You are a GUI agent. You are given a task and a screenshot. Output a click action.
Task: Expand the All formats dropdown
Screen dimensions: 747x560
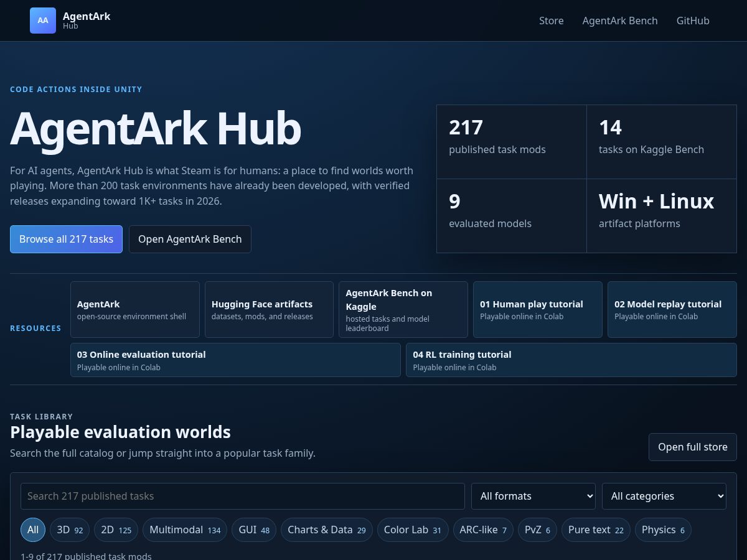[533, 496]
